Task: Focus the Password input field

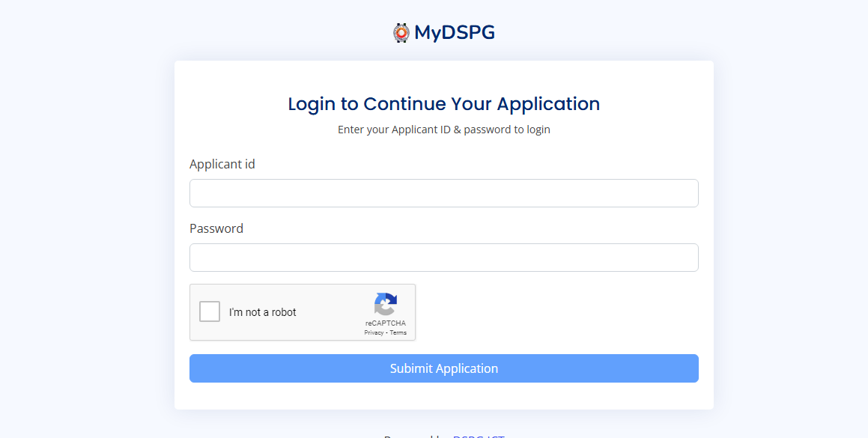Action: pyautogui.click(x=444, y=258)
